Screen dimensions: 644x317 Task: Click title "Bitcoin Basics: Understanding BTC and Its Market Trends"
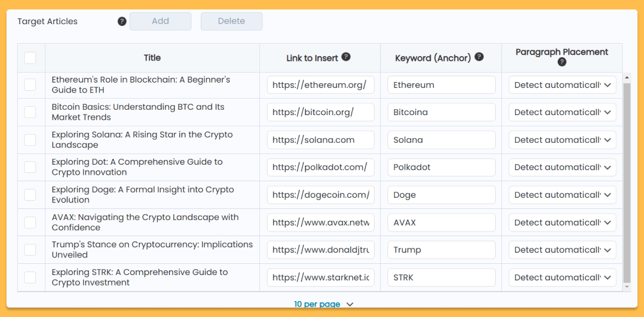point(138,112)
